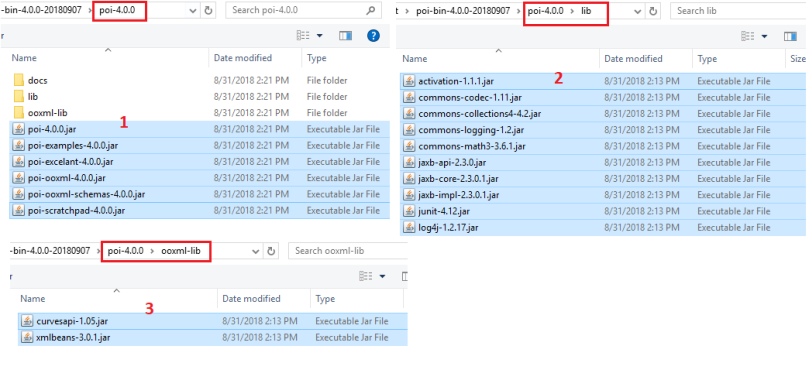Click the Search ooxml-lib field

[348, 251]
